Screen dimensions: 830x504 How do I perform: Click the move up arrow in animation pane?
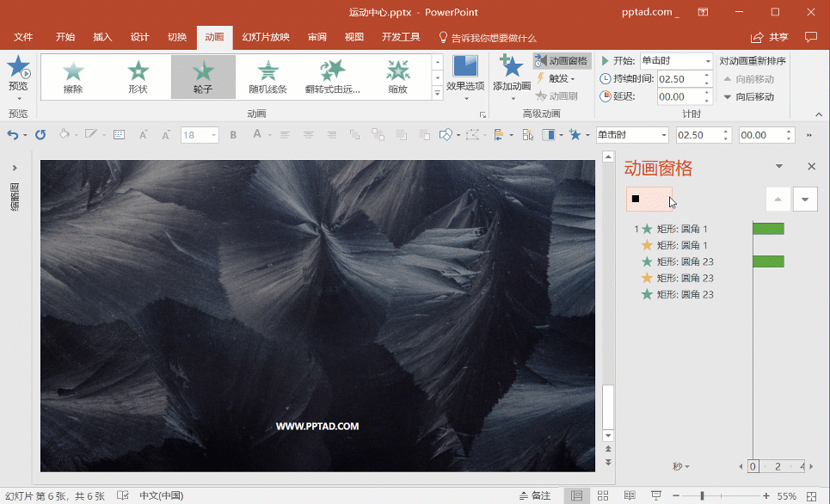[x=778, y=200]
